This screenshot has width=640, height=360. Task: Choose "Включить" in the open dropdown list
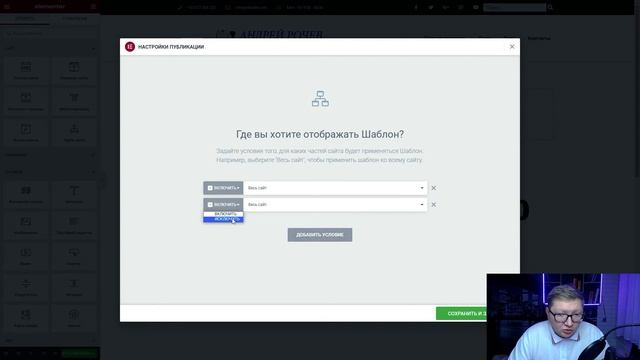tap(223, 214)
